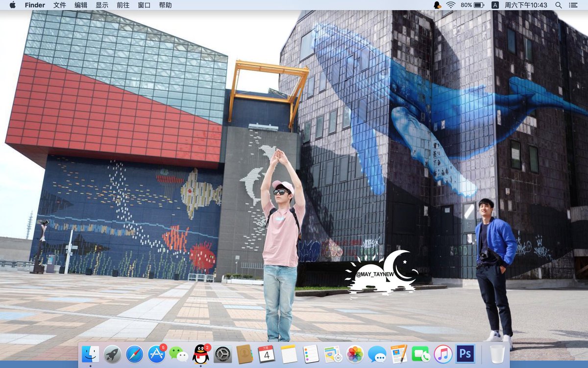Show battery status at 80%
This screenshot has height=368, width=588.
(472, 5)
